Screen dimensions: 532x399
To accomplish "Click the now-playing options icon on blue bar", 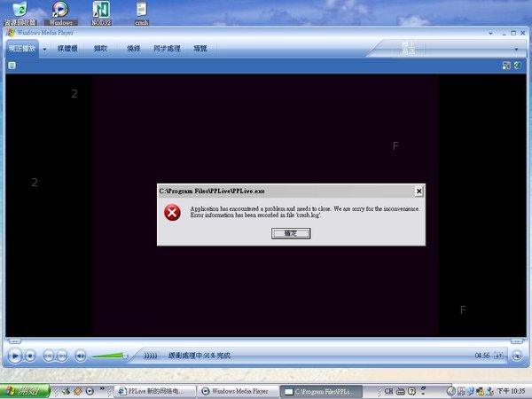I will [12, 65].
